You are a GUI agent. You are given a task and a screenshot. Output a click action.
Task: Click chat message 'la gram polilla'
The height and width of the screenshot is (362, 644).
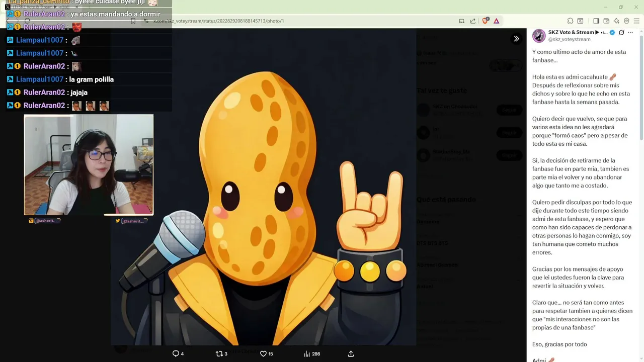tap(91, 79)
